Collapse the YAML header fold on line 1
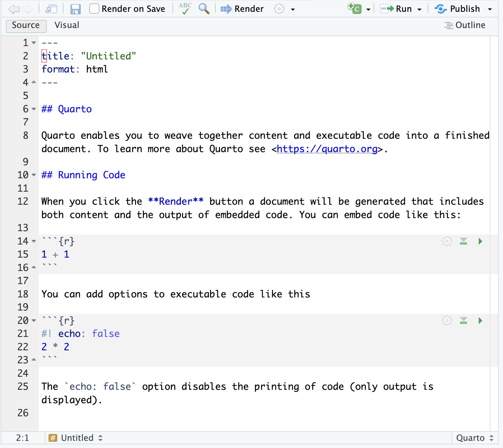This screenshot has width=503, height=448. pos(34,43)
